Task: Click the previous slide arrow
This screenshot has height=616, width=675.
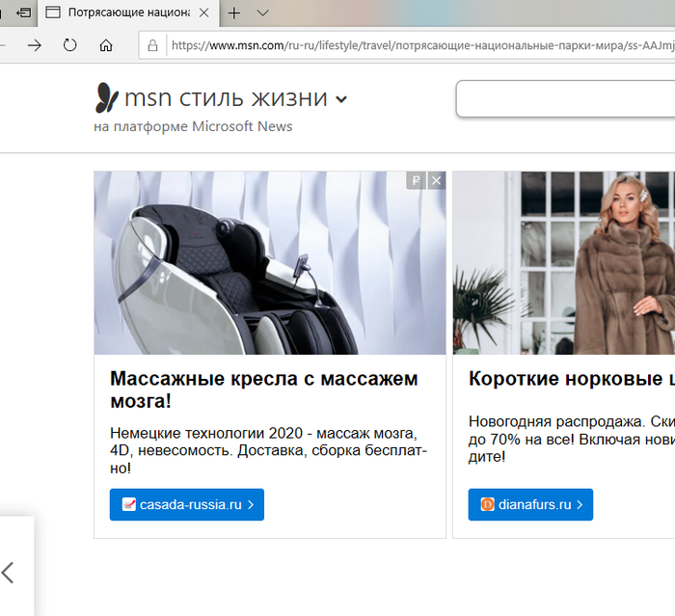Action: tap(8, 573)
